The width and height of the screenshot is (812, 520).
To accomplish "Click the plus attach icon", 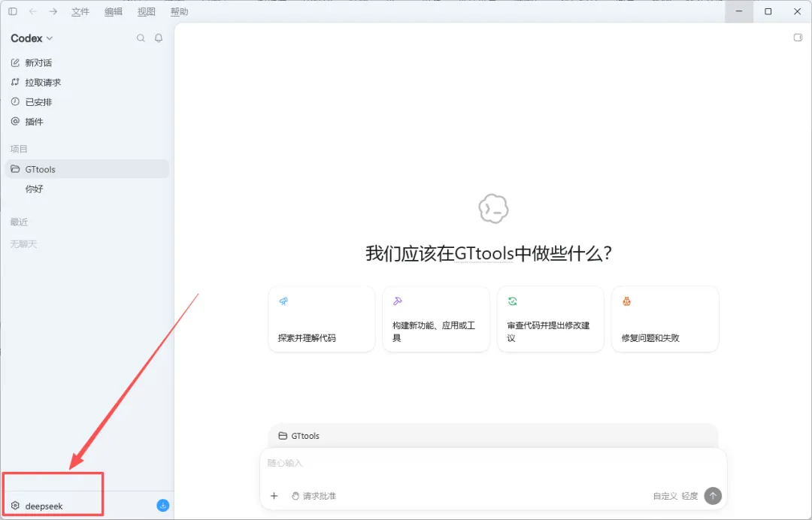I will (x=274, y=496).
